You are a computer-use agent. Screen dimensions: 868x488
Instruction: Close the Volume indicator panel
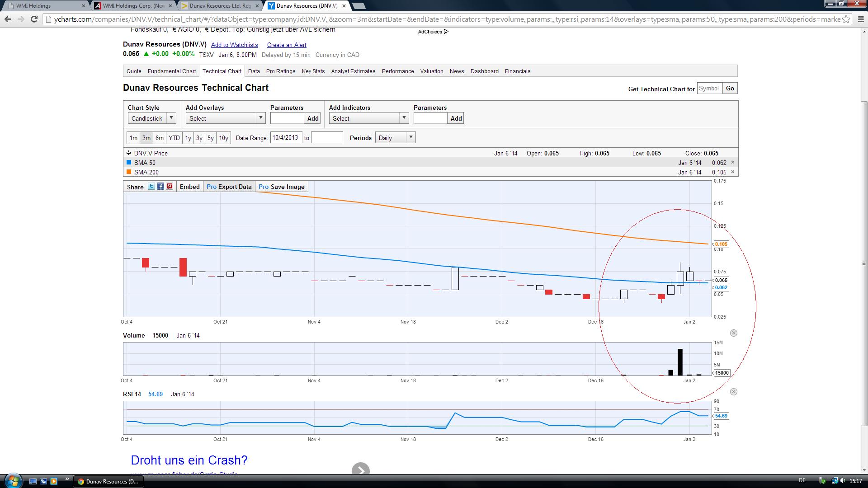coord(734,333)
